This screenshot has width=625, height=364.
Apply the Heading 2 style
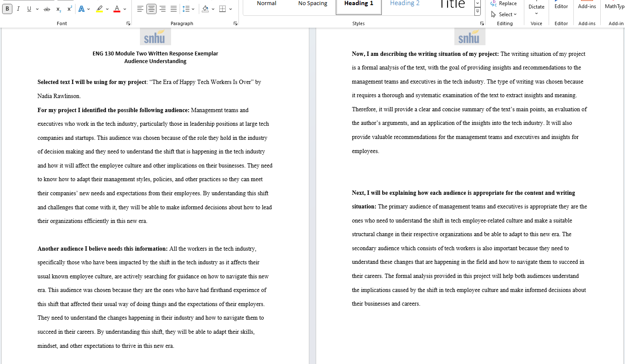(405, 4)
